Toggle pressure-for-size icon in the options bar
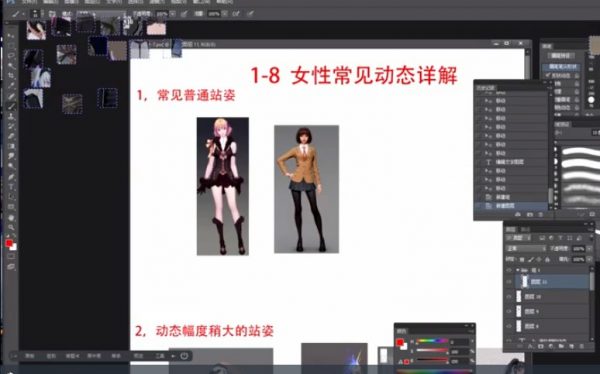600x374 pixels. pyautogui.click(x=250, y=14)
